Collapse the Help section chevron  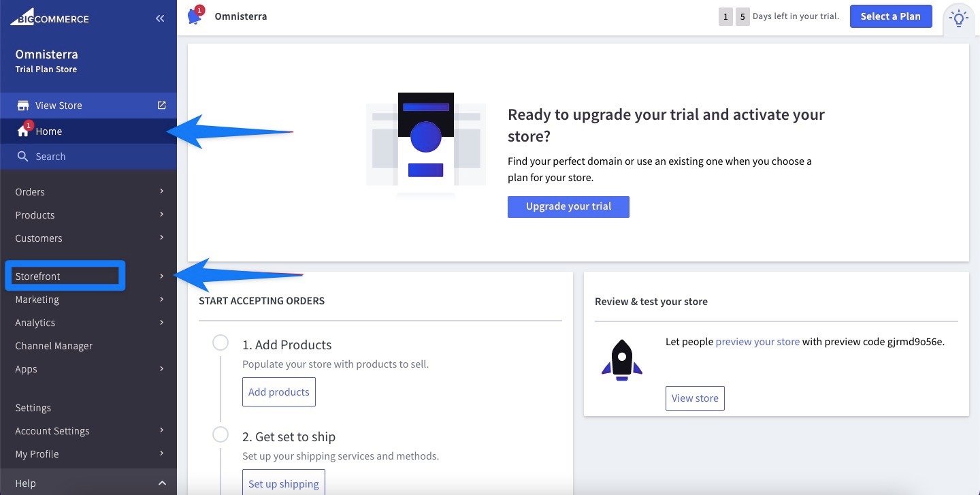(x=162, y=483)
